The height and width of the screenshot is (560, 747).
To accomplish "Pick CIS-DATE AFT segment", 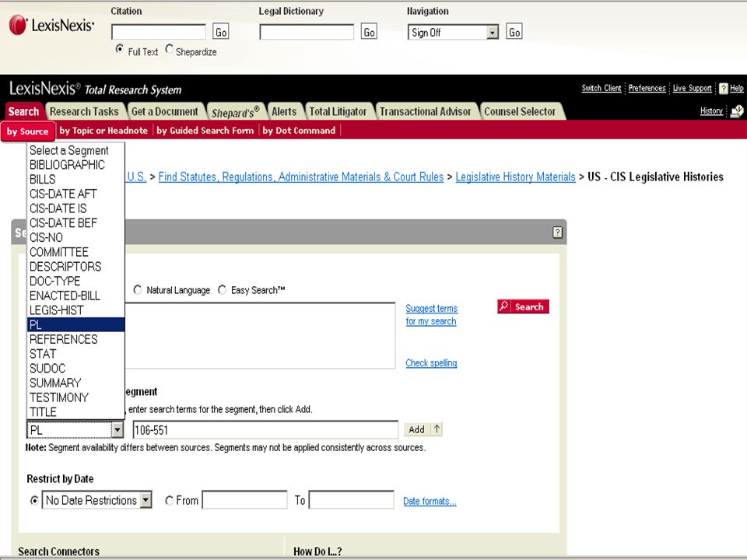I will [75, 194].
